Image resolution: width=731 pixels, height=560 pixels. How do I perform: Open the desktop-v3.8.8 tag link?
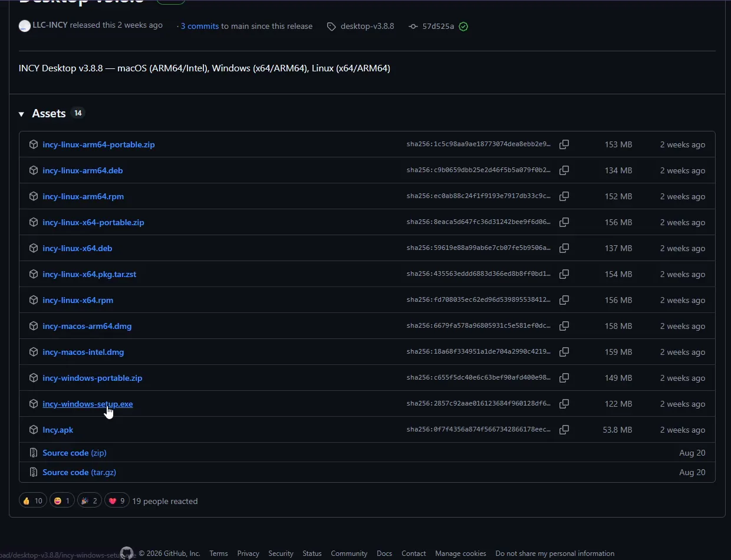(x=367, y=26)
